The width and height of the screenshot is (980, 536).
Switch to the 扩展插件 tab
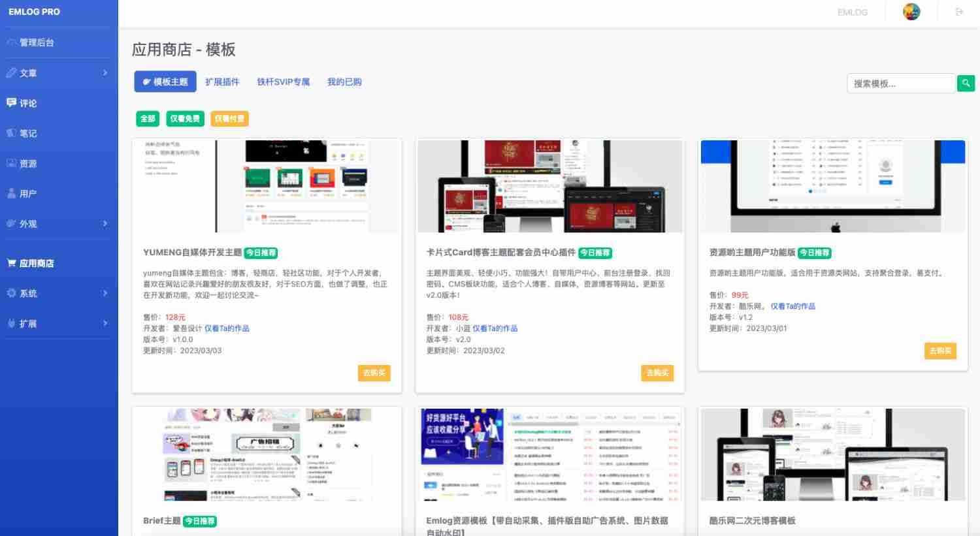[223, 82]
